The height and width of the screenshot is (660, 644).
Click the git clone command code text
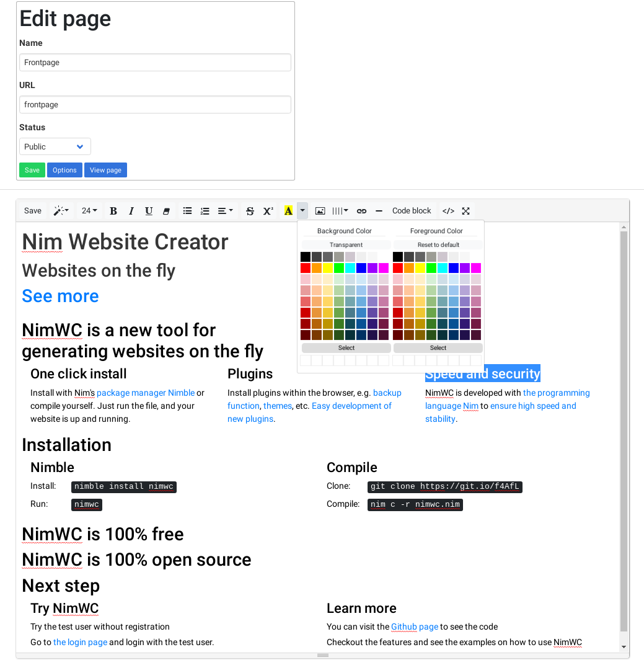[x=444, y=486]
